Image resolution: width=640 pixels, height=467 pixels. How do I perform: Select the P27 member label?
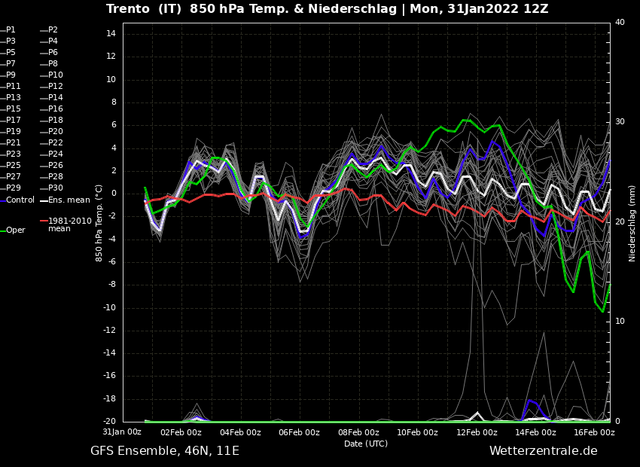(10, 177)
